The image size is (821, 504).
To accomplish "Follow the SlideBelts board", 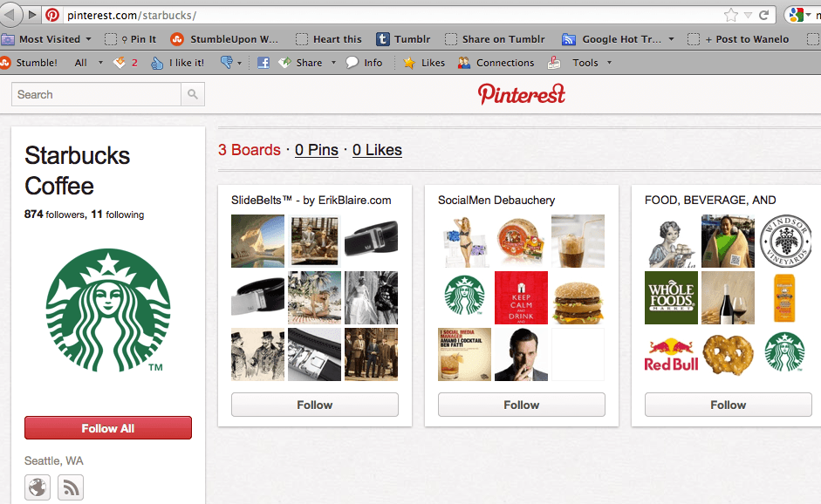I will 315,405.
